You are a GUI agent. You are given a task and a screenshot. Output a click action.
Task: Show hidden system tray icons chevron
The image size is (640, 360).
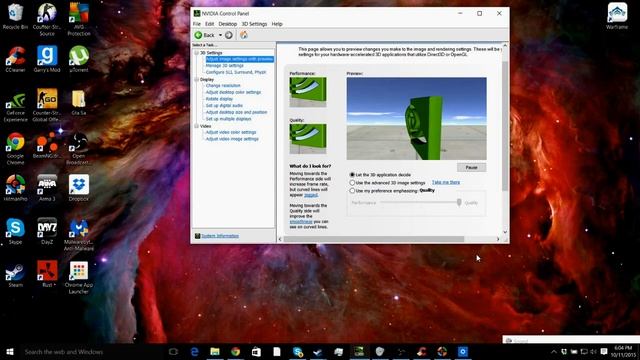[x=554, y=352]
